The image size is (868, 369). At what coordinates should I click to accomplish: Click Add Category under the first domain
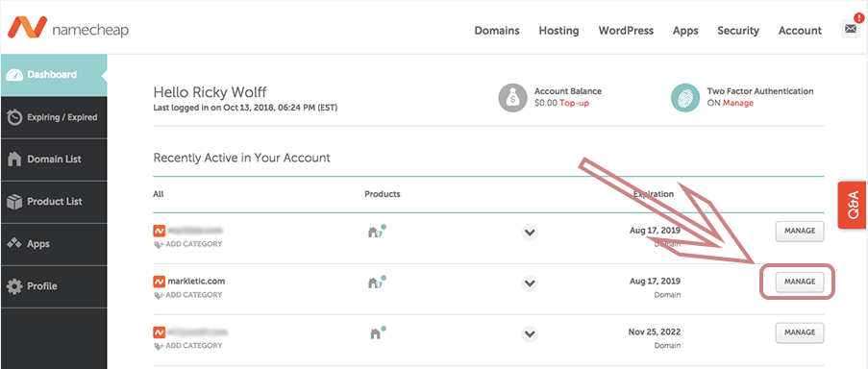188,244
